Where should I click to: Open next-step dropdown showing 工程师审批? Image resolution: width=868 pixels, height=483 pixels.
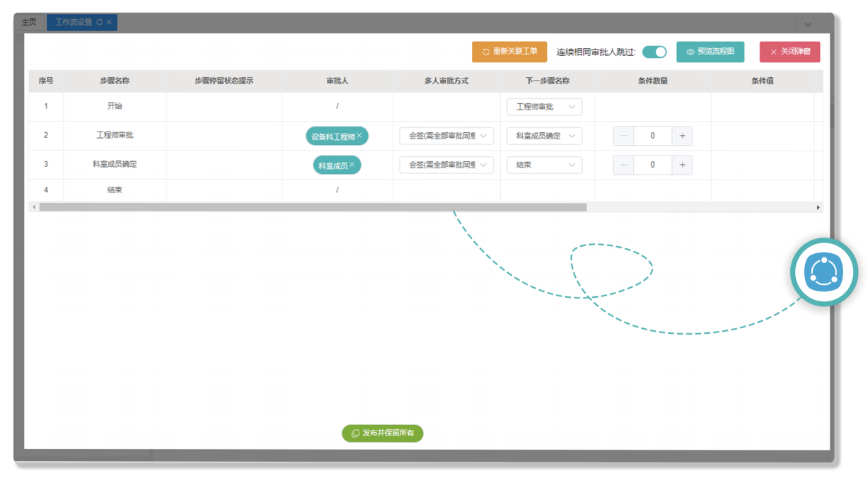[x=544, y=107]
